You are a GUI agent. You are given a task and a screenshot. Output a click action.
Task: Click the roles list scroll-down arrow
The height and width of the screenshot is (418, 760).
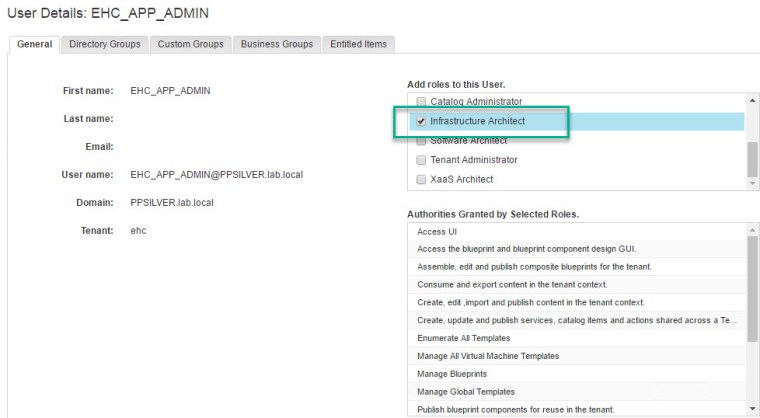point(752,183)
